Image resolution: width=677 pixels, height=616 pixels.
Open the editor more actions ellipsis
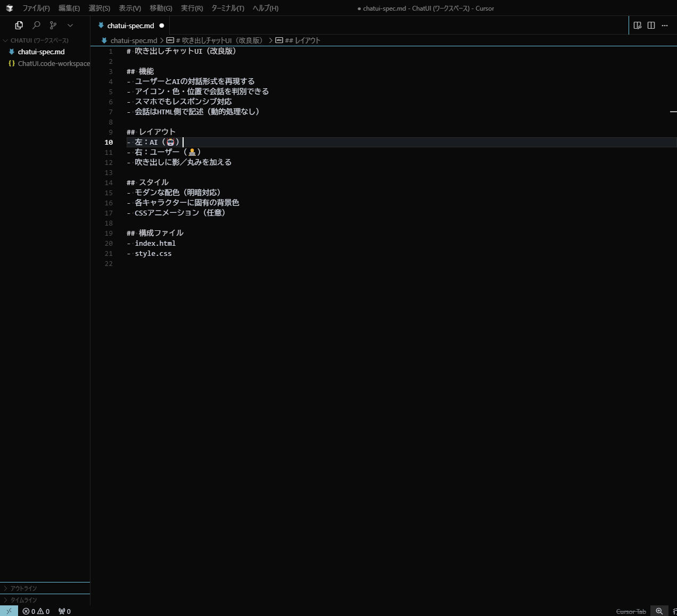(x=665, y=25)
